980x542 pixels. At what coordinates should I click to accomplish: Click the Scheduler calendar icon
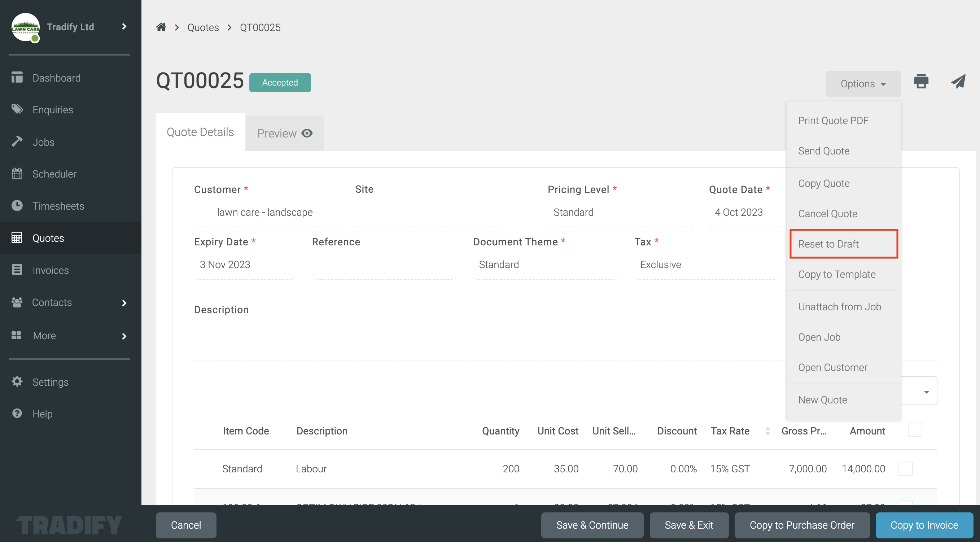tap(17, 174)
